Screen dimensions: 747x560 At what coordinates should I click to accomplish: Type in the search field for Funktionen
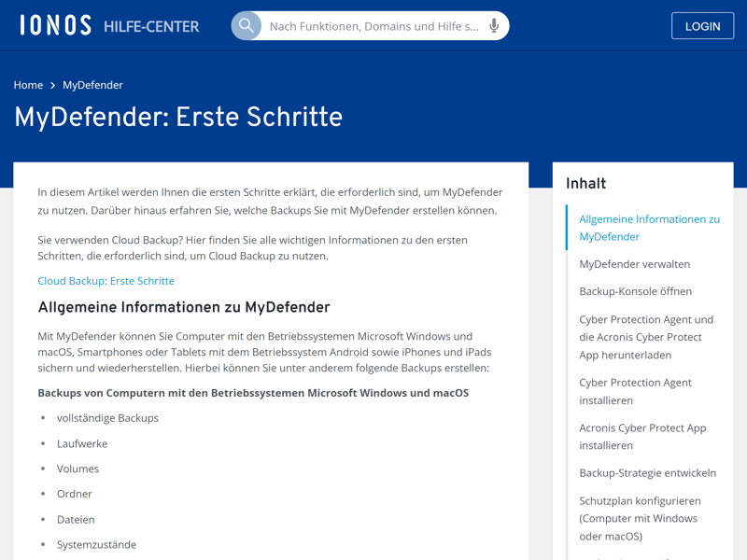373,26
